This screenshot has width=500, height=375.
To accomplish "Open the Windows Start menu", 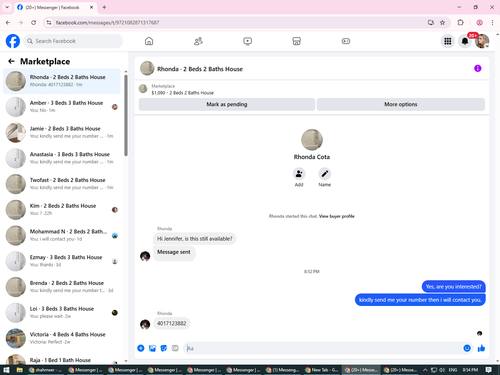I will click(6, 370).
